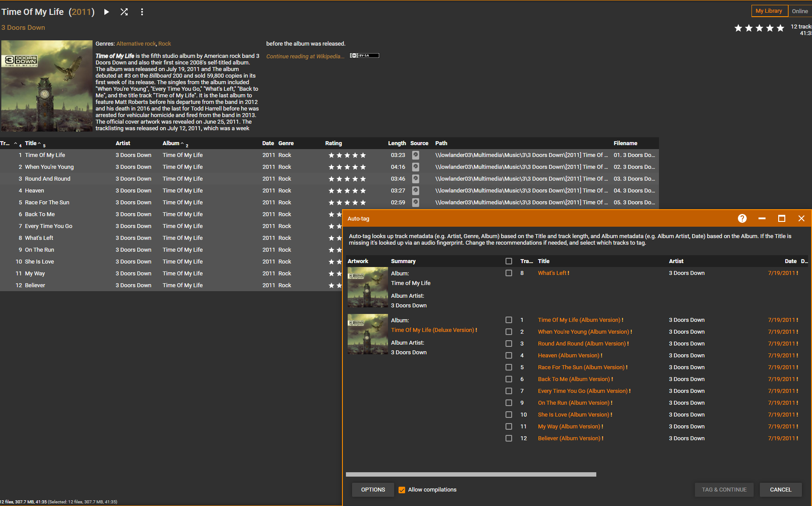Image resolution: width=812 pixels, height=506 pixels.
Task: Open the three-dot album menu
Action: tap(142, 12)
